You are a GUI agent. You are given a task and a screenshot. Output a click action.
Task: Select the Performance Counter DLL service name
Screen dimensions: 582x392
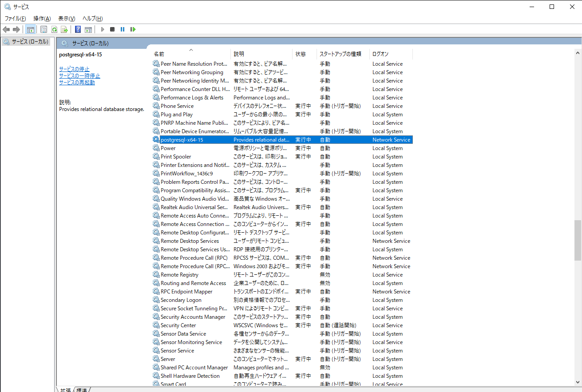click(x=195, y=89)
